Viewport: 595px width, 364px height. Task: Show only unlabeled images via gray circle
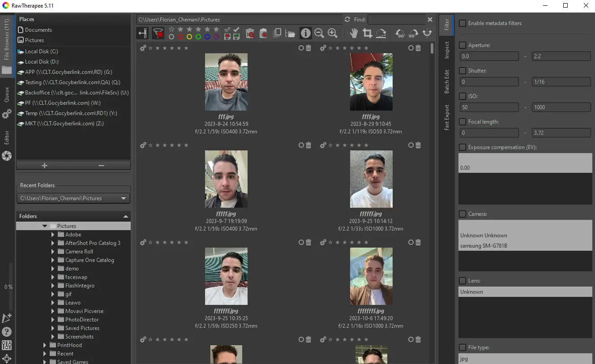[x=171, y=37]
